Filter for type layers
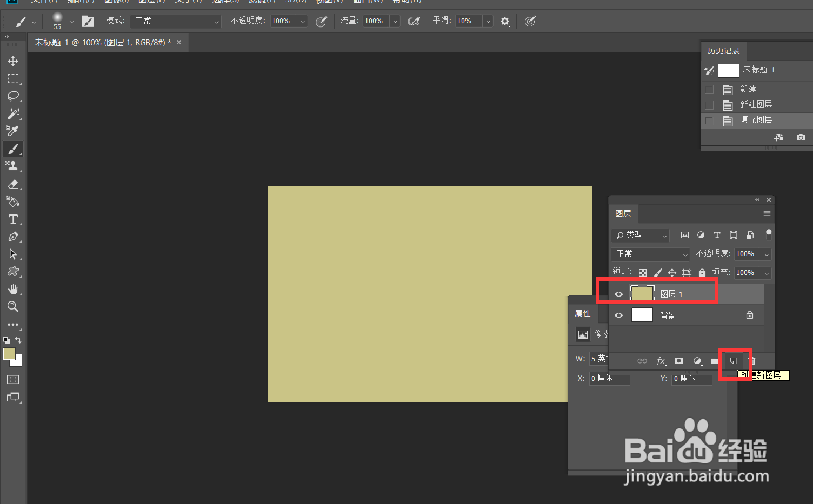 click(x=717, y=235)
